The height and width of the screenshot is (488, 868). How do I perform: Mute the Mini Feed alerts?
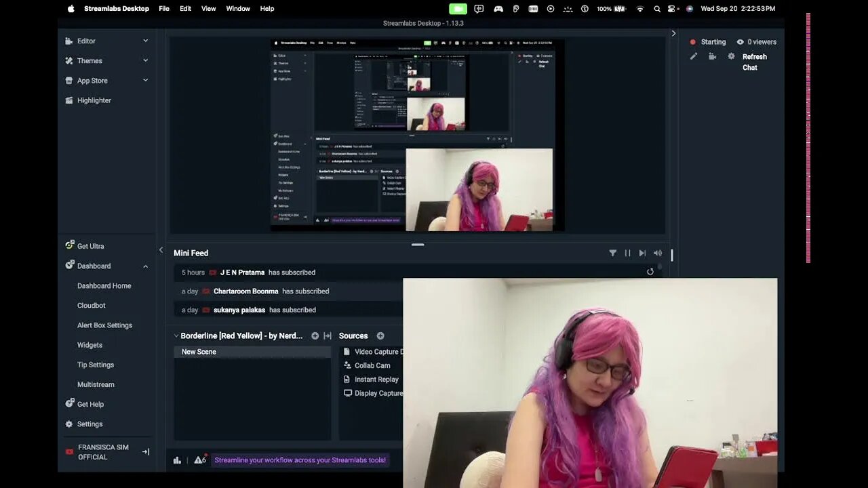tap(657, 253)
